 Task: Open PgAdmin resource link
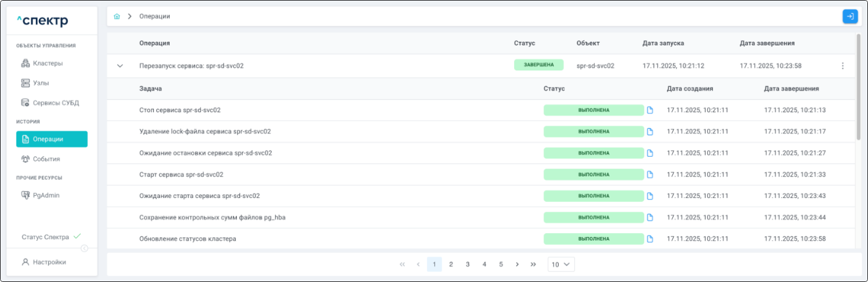46,195
